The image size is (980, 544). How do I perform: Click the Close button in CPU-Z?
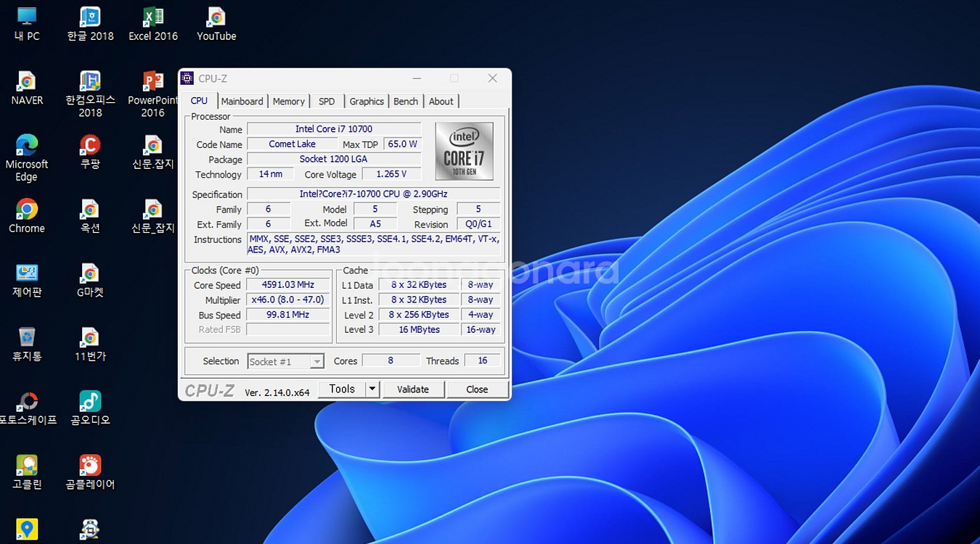click(x=477, y=389)
